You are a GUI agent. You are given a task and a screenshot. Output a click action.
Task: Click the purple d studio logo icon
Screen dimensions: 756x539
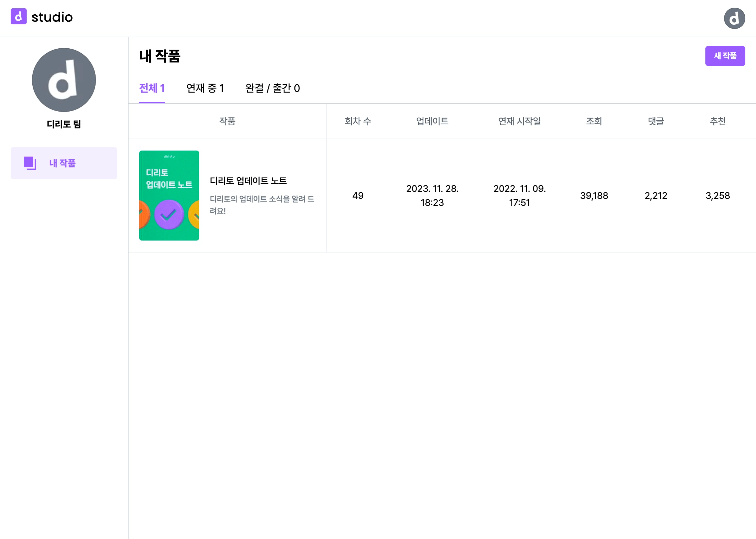(x=18, y=17)
